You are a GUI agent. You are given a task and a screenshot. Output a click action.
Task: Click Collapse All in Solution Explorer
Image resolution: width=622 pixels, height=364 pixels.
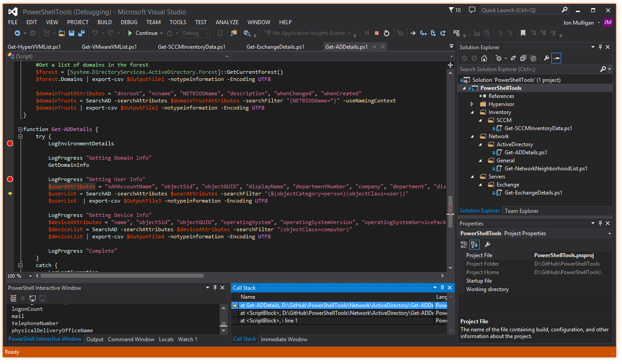point(523,58)
